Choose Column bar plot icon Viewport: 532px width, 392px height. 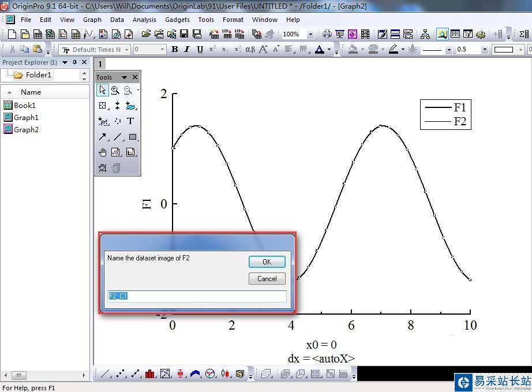(x=149, y=374)
